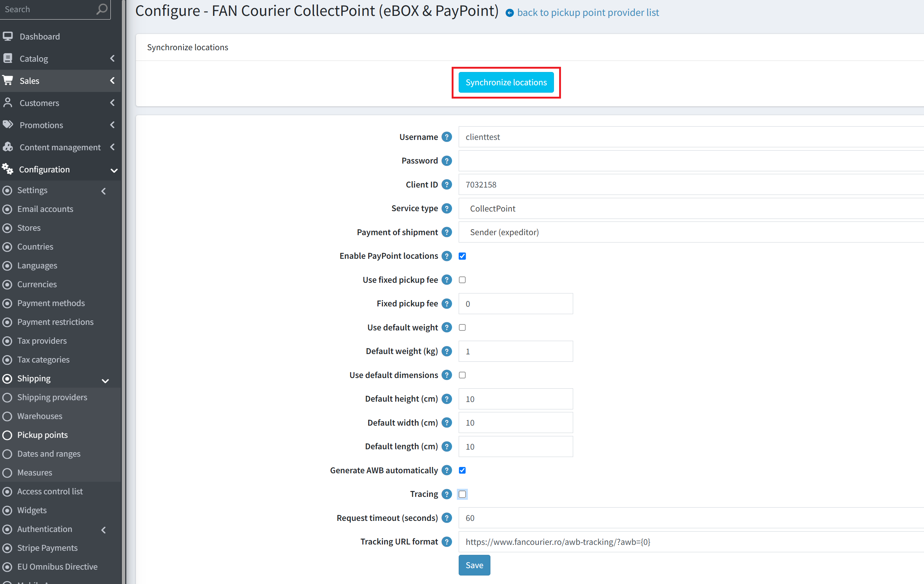Click the Default height (cm) field
Screen dimensions: 924x584
[x=515, y=399]
